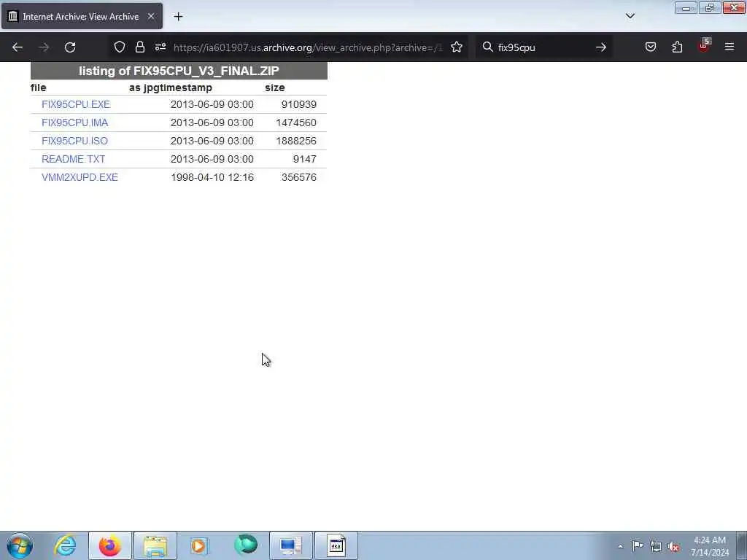Open a new tab with plus
This screenshot has width=747, height=560.
point(178,17)
